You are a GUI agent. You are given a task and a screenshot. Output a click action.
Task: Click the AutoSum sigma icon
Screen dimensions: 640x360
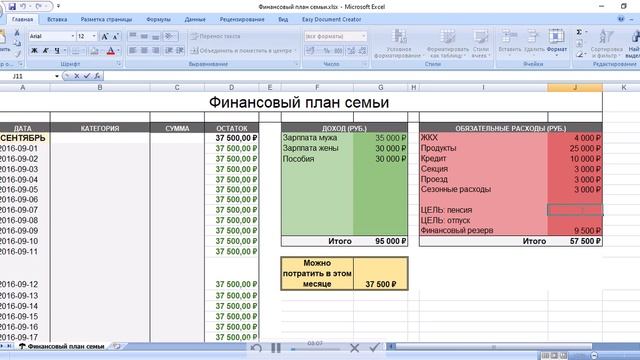coord(579,32)
